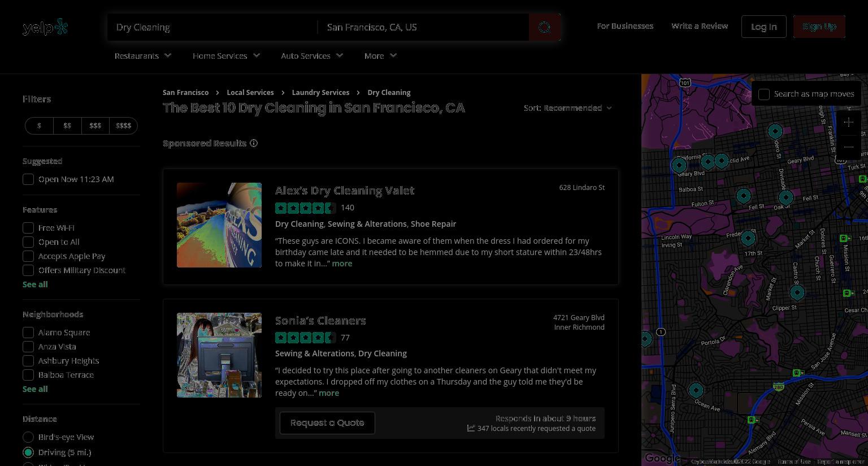Check the Alamo Square neighborhood
This screenshot has width=868, height=466.
point(28,333)
